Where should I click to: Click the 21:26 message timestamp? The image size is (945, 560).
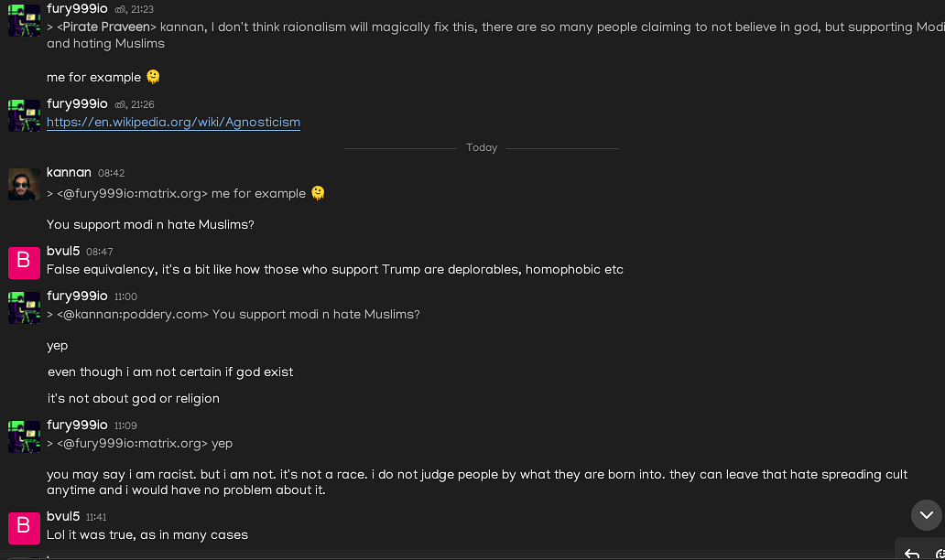(142, 105)
